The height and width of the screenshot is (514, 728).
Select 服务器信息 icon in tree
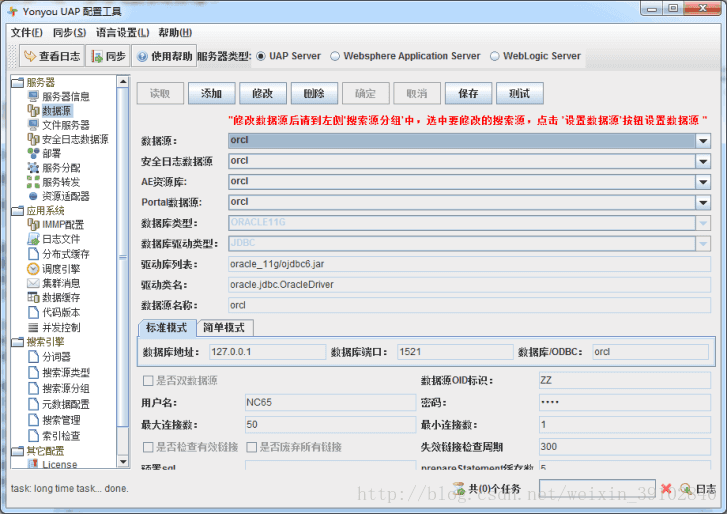(x=33, y=96)
